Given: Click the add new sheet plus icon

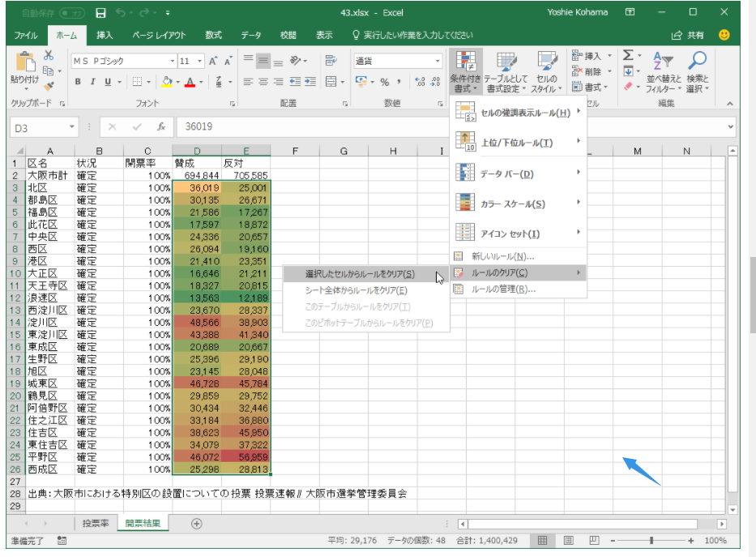Looking at the screenshot, I should click(x=197, y=524).
